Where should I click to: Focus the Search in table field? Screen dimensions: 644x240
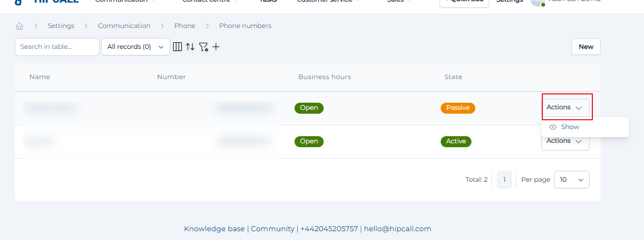tap(57, 47)
